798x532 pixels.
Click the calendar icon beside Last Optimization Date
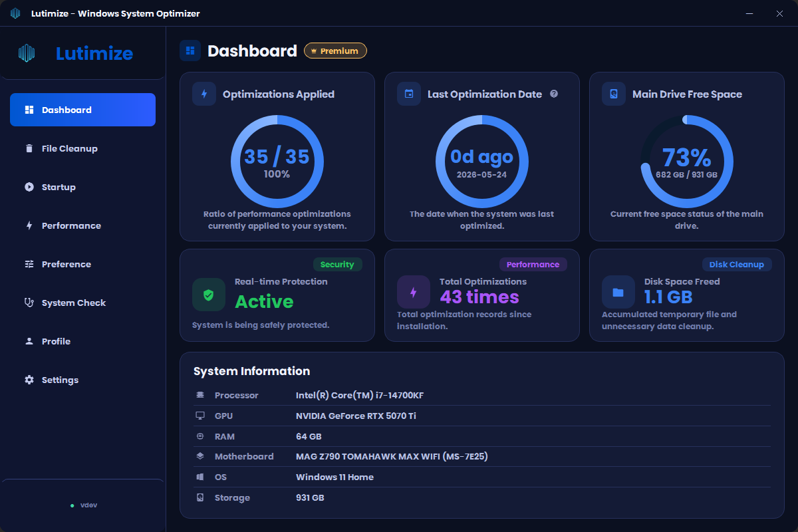tap(409, 94)
